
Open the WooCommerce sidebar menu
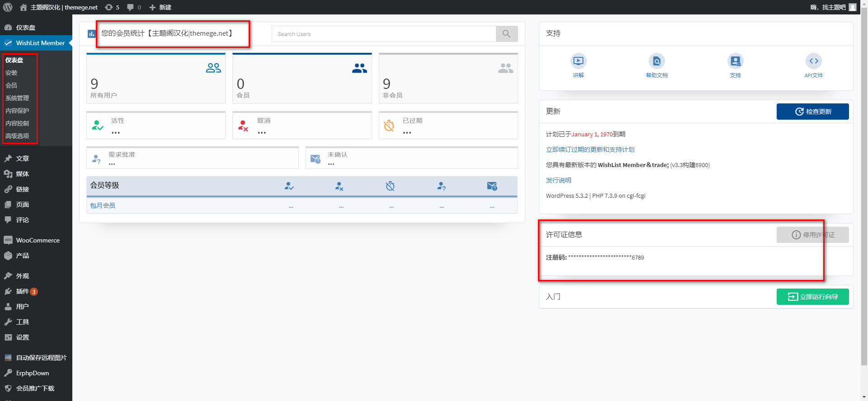click(36, 240)
